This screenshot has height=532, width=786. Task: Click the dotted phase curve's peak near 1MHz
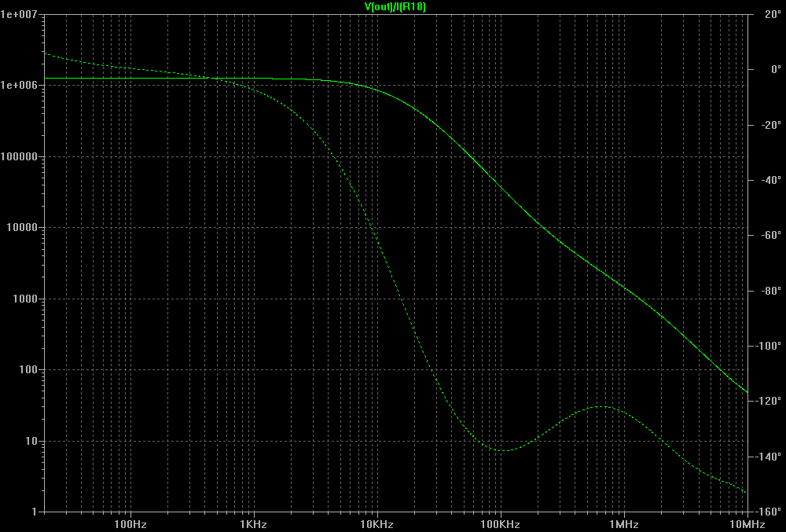(601, 407)
